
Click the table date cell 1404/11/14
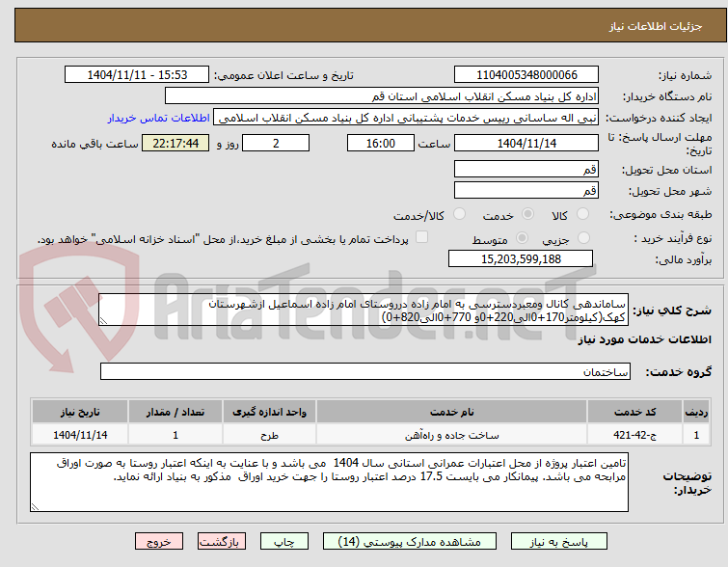80,435
